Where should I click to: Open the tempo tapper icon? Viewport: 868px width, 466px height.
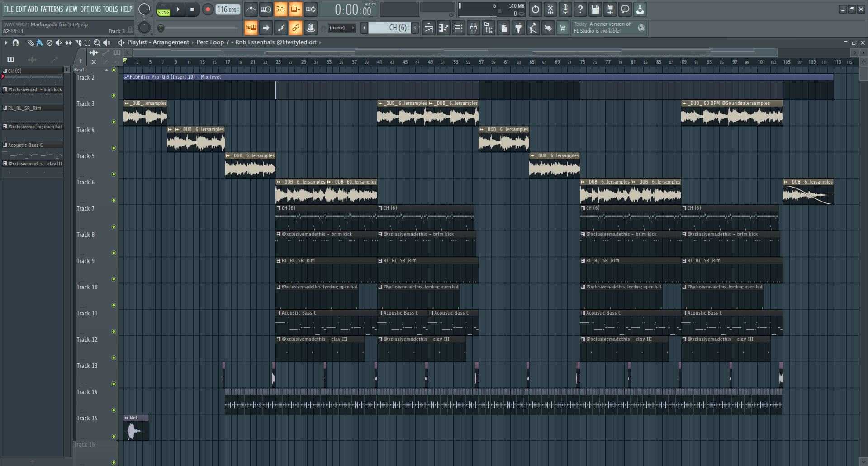point(533,28)
